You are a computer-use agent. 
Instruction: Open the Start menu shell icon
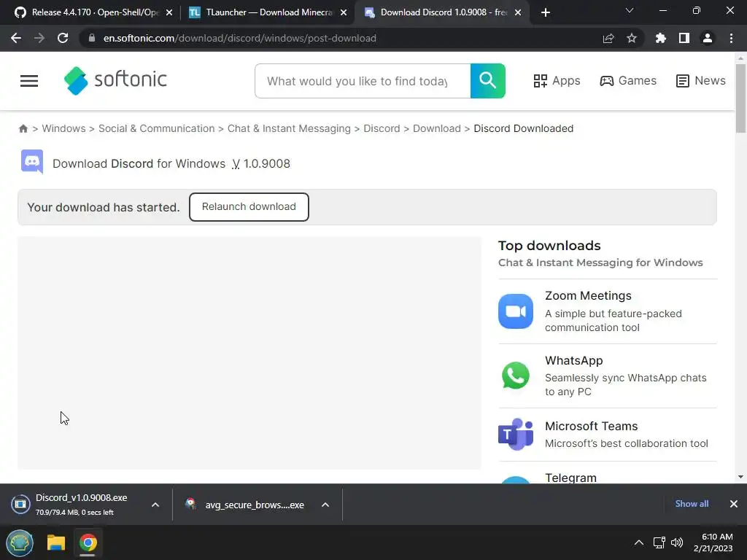[20, 542]
